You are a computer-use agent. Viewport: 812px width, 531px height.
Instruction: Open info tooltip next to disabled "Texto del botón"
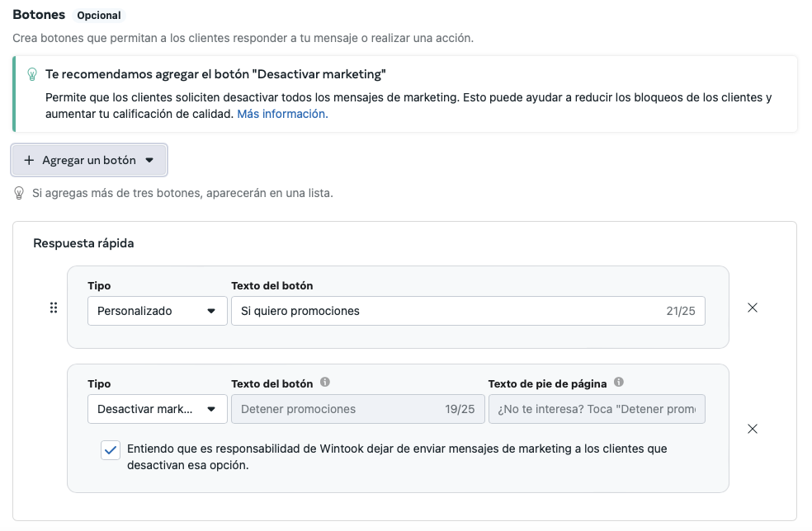(x=325, y=383)
